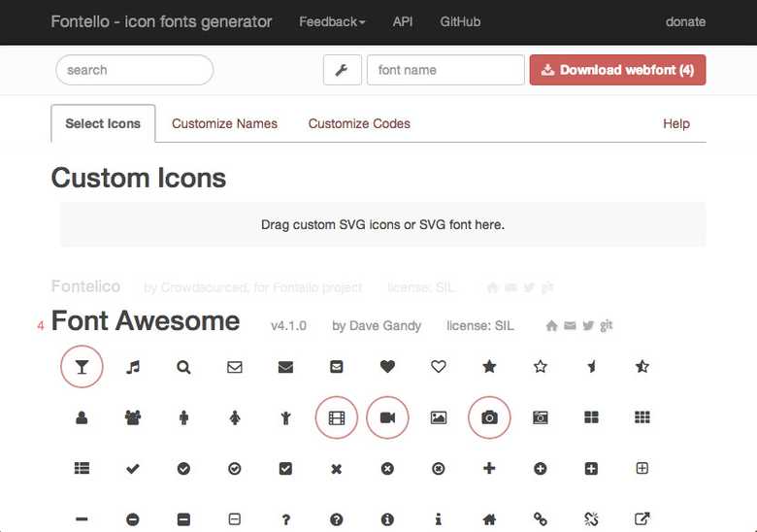Screen dimensions: 757x532
Task: Deselect the cocktail glass icon
Action: (x=82, y=367)
